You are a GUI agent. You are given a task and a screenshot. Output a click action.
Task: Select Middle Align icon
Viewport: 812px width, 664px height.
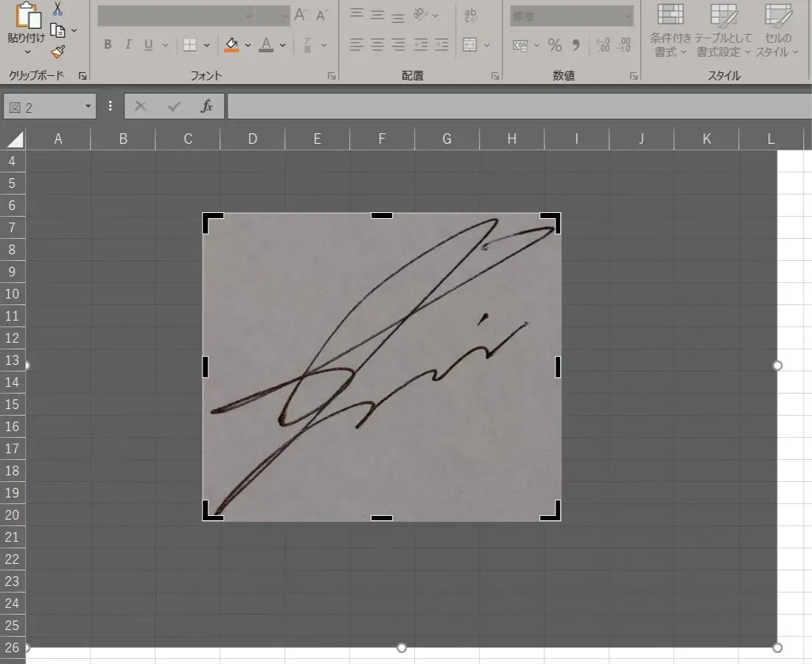(x=377, y=15)
